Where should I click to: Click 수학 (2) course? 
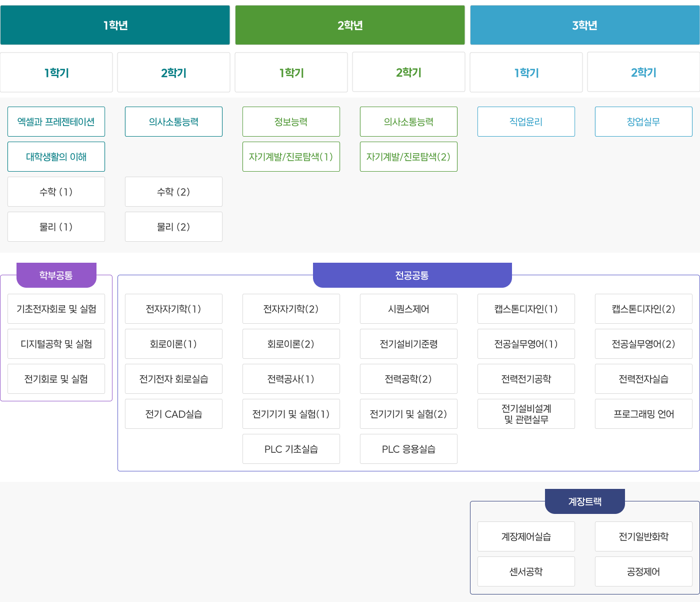(173, 192)
